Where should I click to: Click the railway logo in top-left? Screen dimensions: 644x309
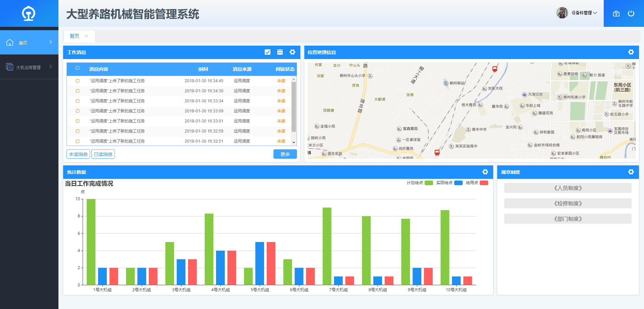pos(29,13)
